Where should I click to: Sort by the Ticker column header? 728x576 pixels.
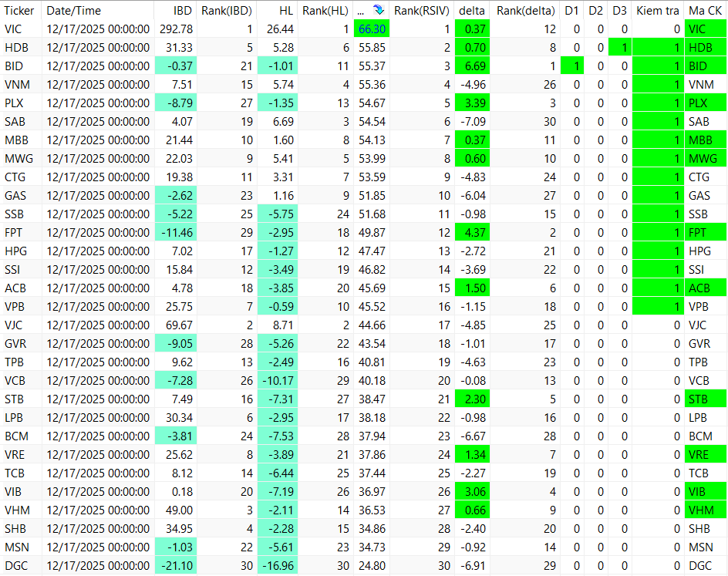point(19,10)
